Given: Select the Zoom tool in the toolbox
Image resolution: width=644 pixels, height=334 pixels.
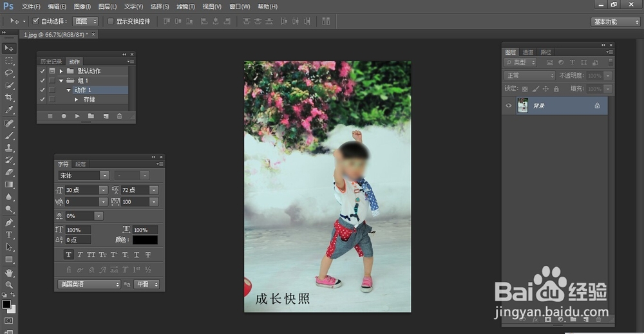Looking at the screenshot, I should pos(8,284).
